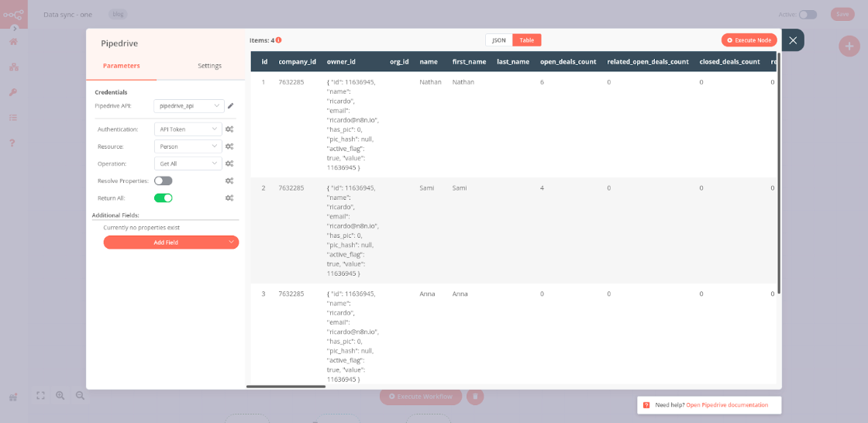Switch to the Parameters tab
Image resolution: width=868 pixels, height=423 pixels.
click(121, 66)
